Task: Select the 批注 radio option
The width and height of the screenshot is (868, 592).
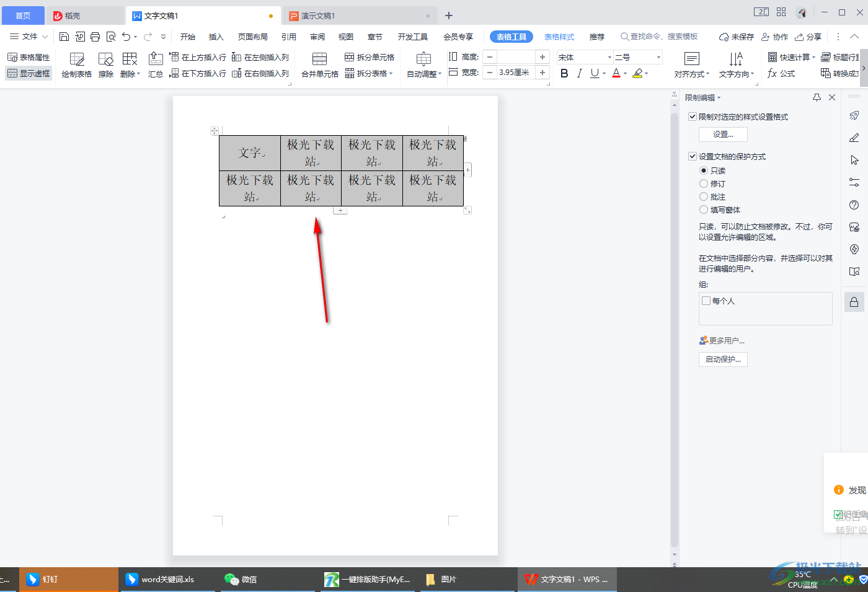Action: pos(704,197)
